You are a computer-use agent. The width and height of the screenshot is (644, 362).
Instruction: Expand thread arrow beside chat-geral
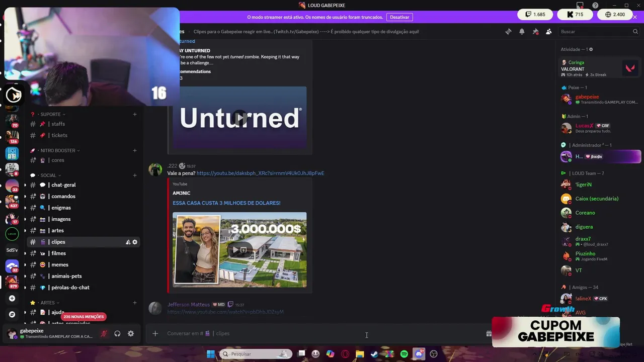pos(25,185)
